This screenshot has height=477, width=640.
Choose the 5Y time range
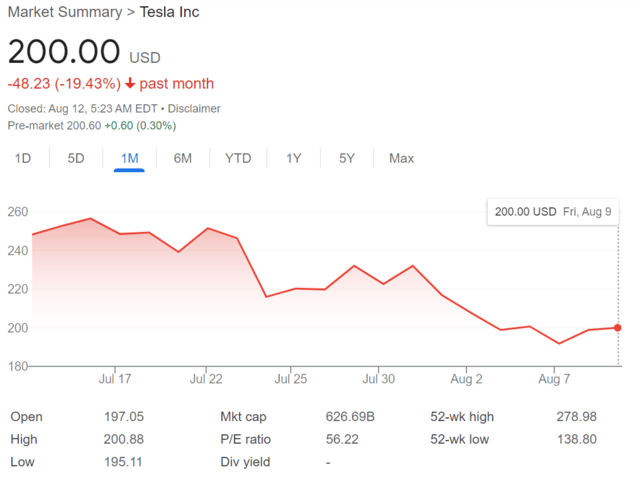(x=346, y=158)
